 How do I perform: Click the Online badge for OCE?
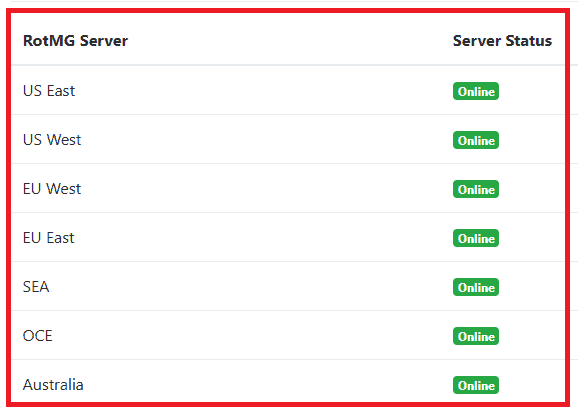476,336
